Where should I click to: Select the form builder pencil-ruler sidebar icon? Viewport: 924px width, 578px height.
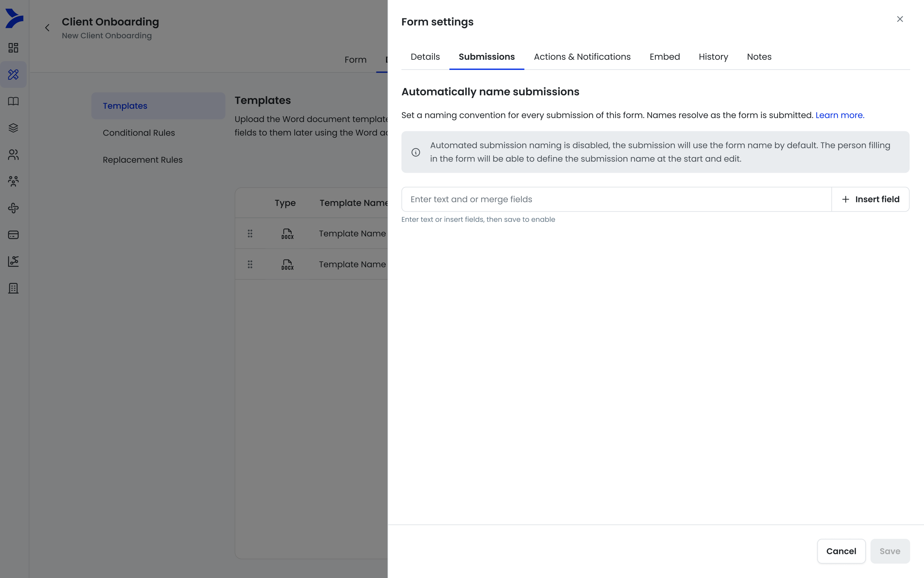pos(13,74)
